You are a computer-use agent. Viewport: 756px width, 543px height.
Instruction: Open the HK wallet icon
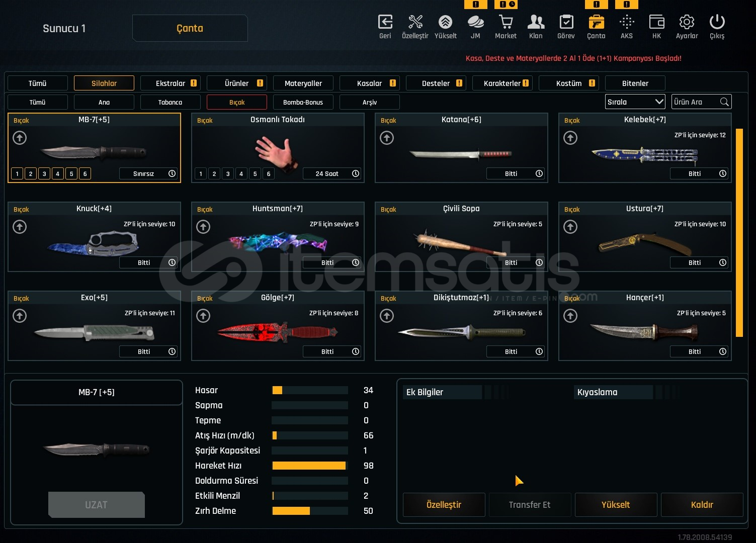[656, 22]
